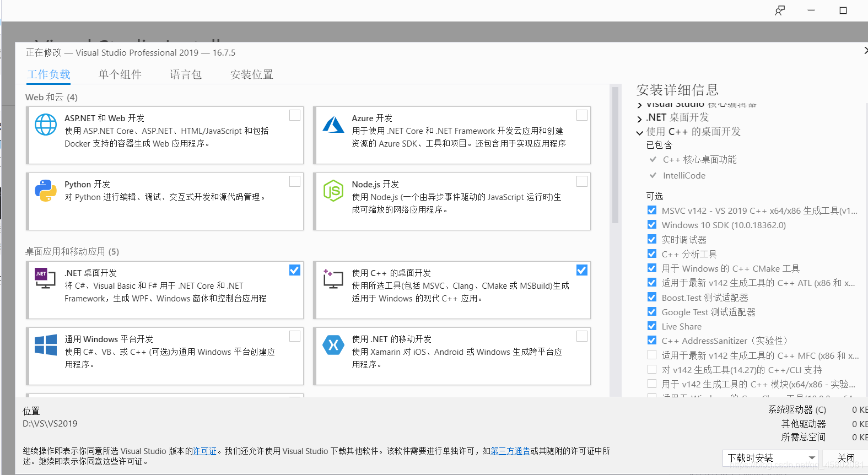
Task: Uncheck the C++ ATL v142 option
Action: [x=652, y=282]
